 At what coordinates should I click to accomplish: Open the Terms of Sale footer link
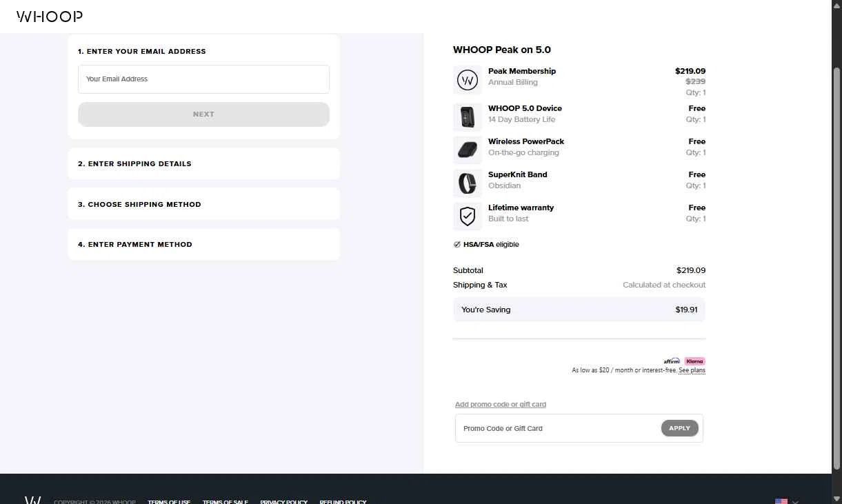pos(225,502)
